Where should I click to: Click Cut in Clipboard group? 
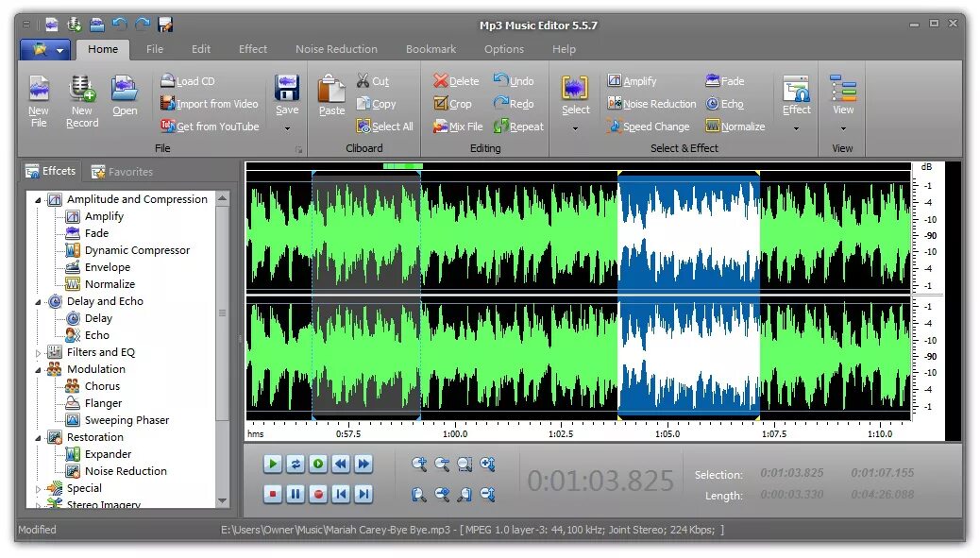click(x=373, y=81)
